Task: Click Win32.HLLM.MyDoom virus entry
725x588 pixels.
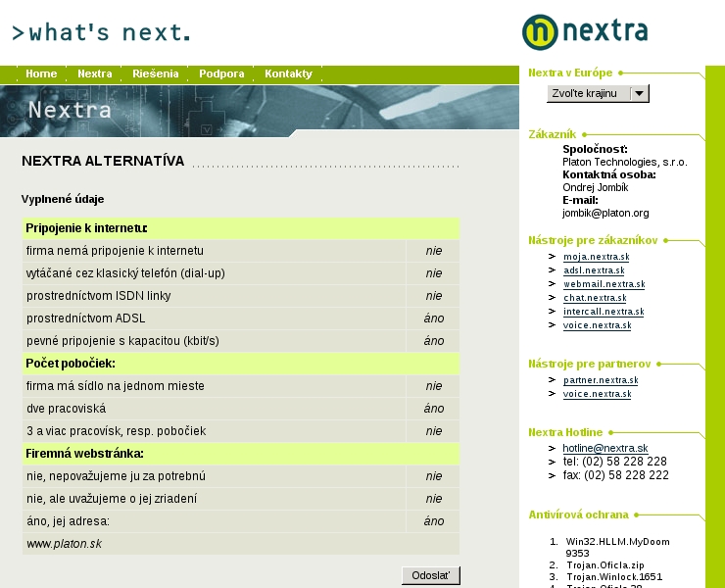Action: point(618,547)
